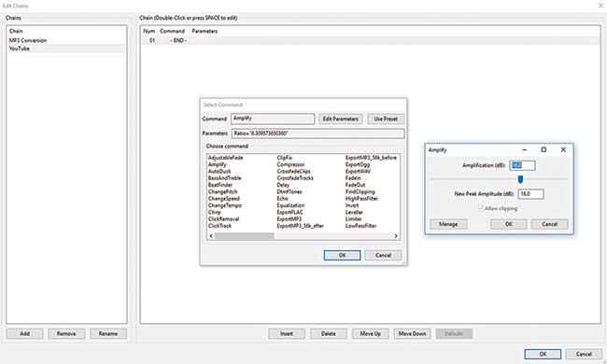Select LowPassFilter in the command list
Screen dimensions: 607x364
tap(360, 226)
